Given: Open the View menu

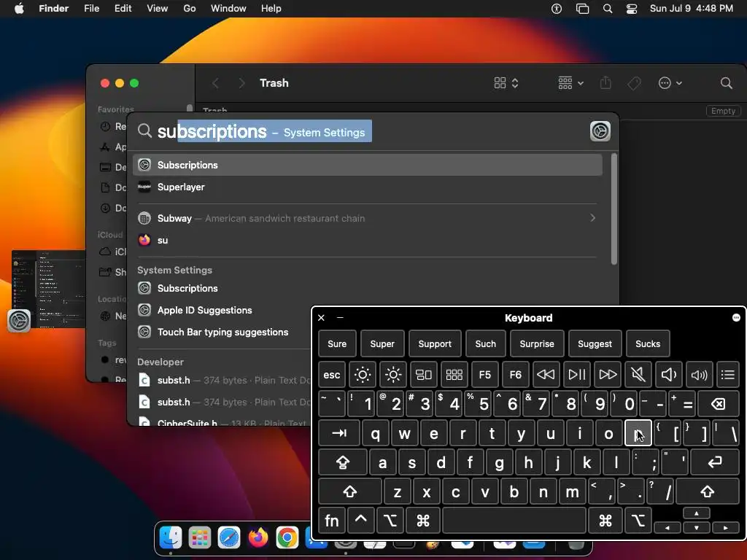Looking at the screenshot, I should pos(158,8).
